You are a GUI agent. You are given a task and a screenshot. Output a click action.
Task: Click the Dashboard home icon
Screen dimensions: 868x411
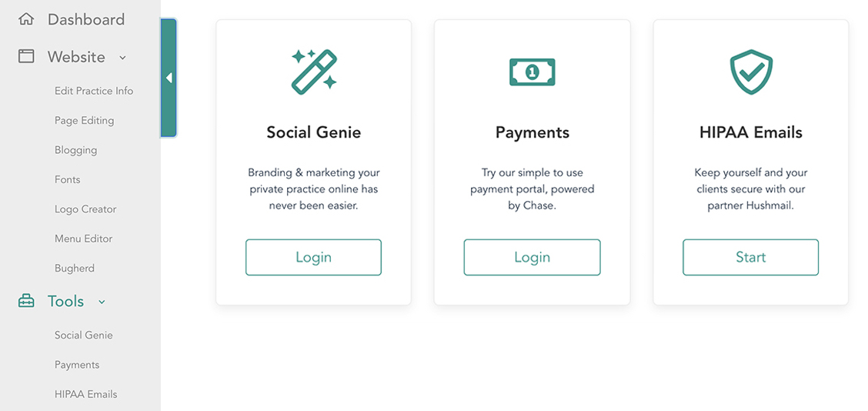(26, 19)
